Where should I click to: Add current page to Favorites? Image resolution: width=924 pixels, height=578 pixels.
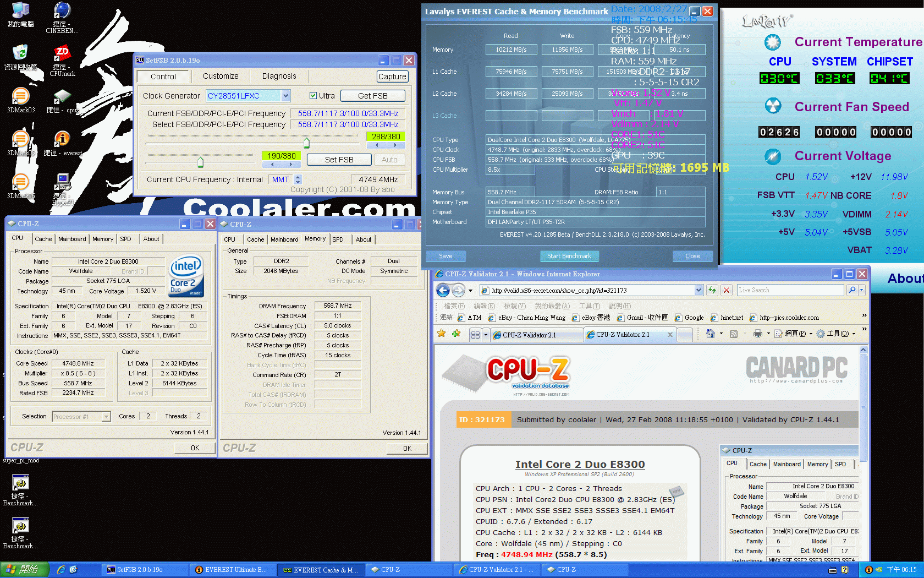click(x=456, y=334)
